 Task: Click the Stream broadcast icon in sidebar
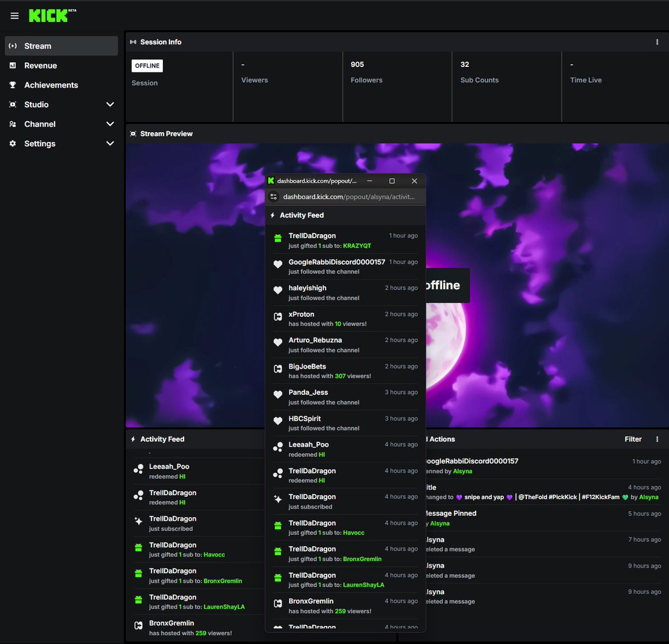tap(13, 46)
